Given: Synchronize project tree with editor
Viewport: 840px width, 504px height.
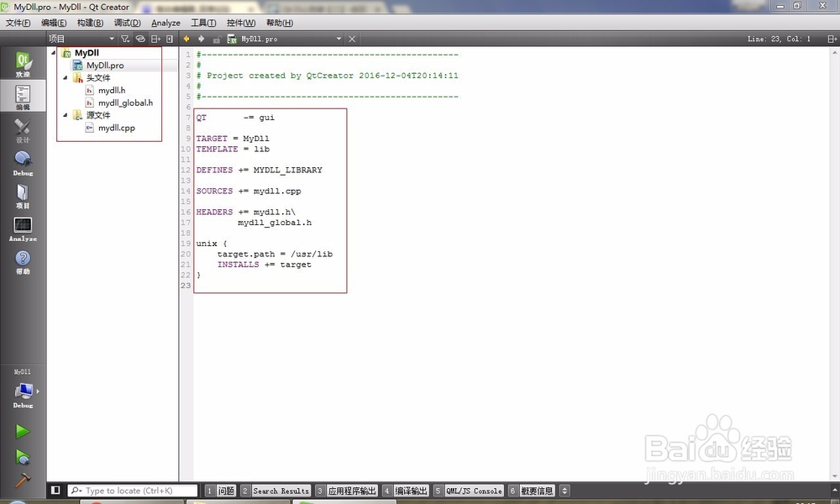Looking at the screenshot, I should click(140, 39).
